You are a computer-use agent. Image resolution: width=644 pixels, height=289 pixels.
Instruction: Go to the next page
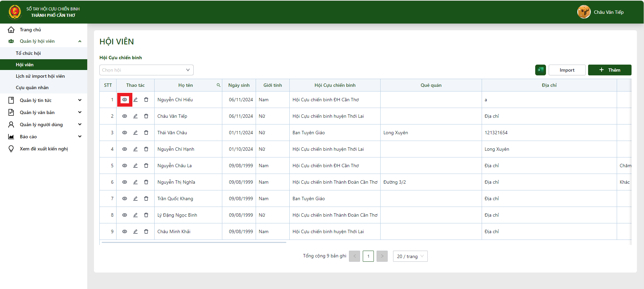click(382, 256)
